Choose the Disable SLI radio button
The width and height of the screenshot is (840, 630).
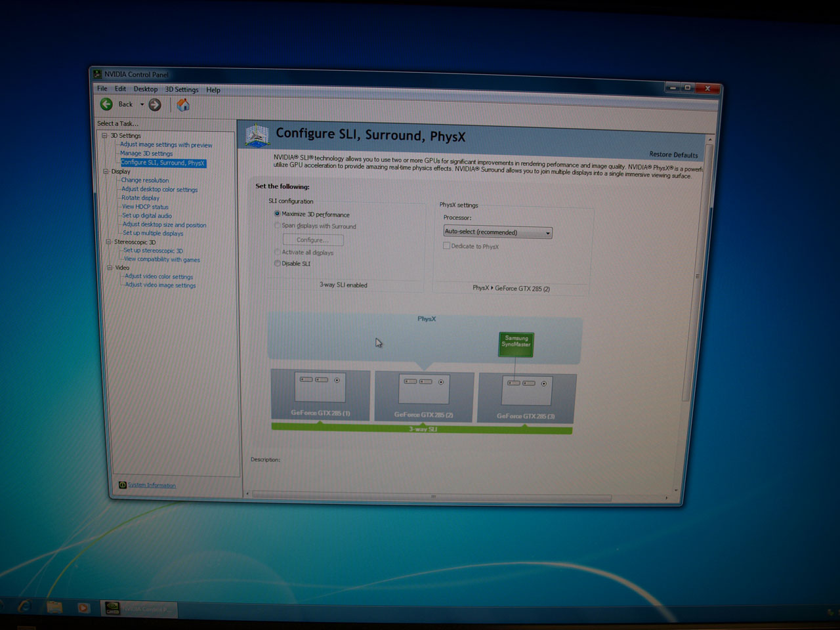coord(277,263)
